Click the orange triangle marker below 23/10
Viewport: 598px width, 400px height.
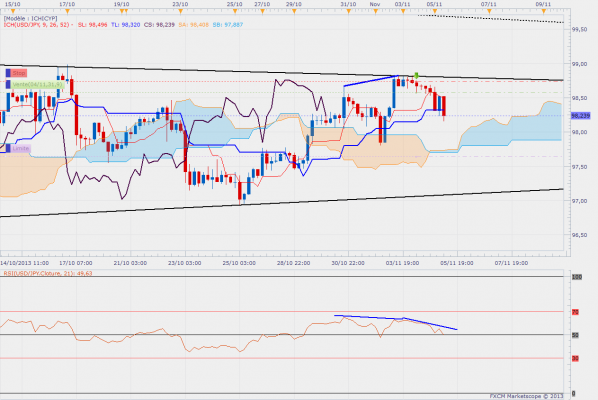180,11
